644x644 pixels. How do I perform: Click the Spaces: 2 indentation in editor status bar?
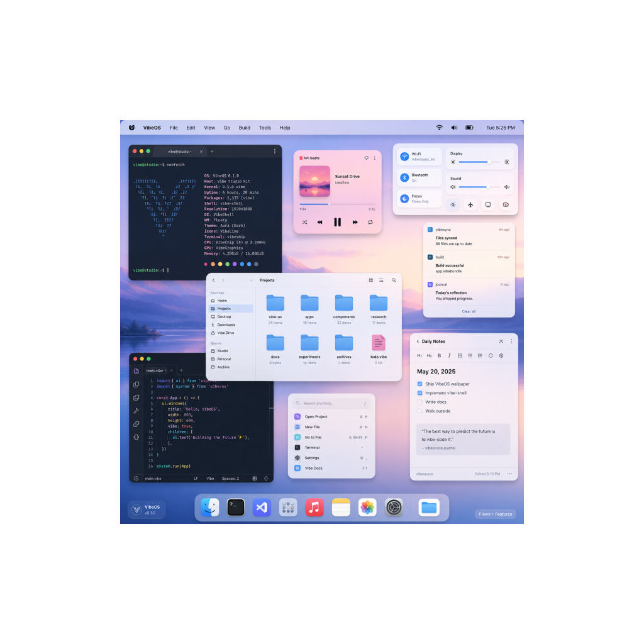click(230, 479)
